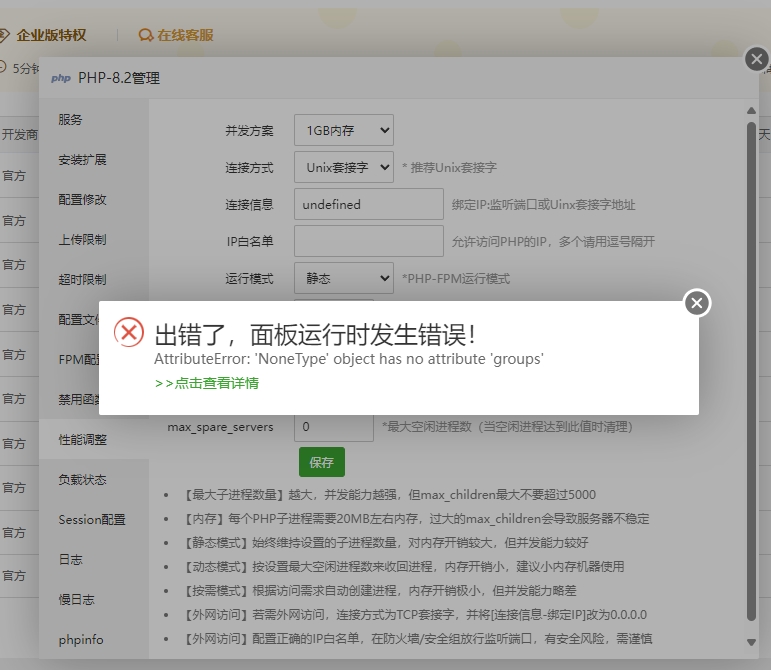Open the 运行模式 dropdown (静态)
Image resolution: width=771 pixels, height=670 pixels.
[x=344, y=278]
